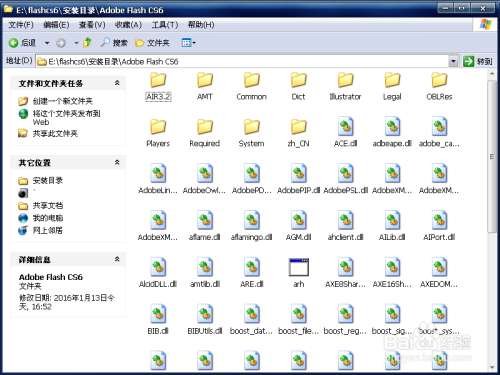Viewport: 500px width, 375px height.
Task: Click the scrollbar down arrow
Action: tap(492, 367)
